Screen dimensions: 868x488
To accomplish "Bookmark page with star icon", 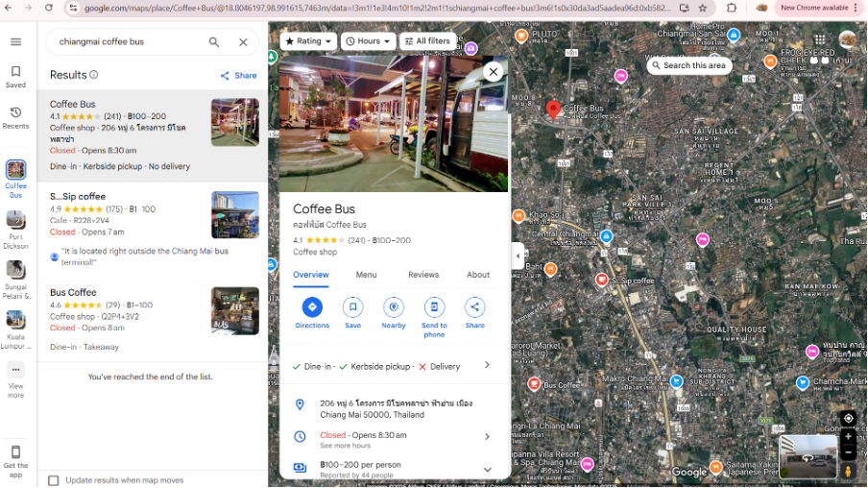I will coord(703,8).
